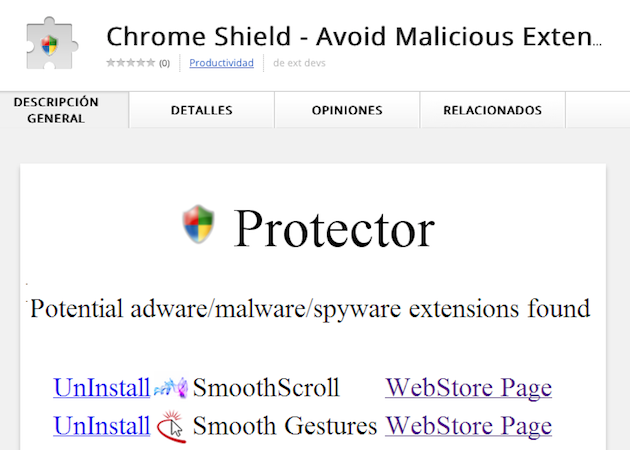Open the Productividad category link
Viewport: 630px width, 450px height.
point(221,63)
